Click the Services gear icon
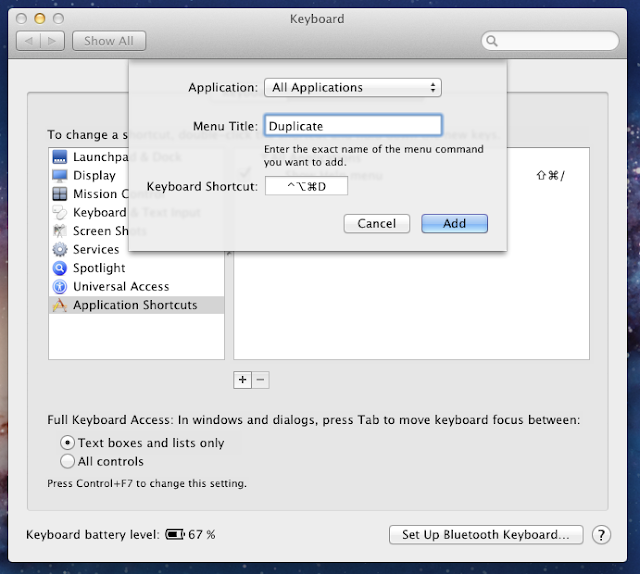The image size is (640, 574). [x=60, y=249]
